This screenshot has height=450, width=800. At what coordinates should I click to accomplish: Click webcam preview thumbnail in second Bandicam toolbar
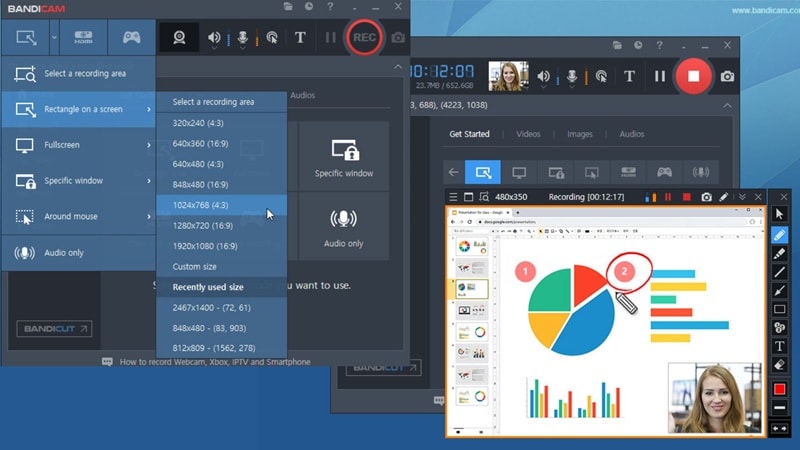[x=508, y=76]
